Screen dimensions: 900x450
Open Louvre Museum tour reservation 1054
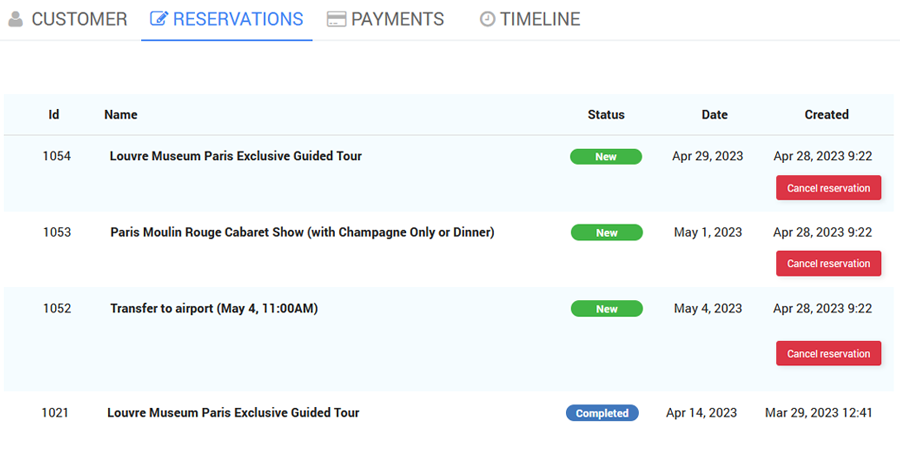click(x=235, y=156)
